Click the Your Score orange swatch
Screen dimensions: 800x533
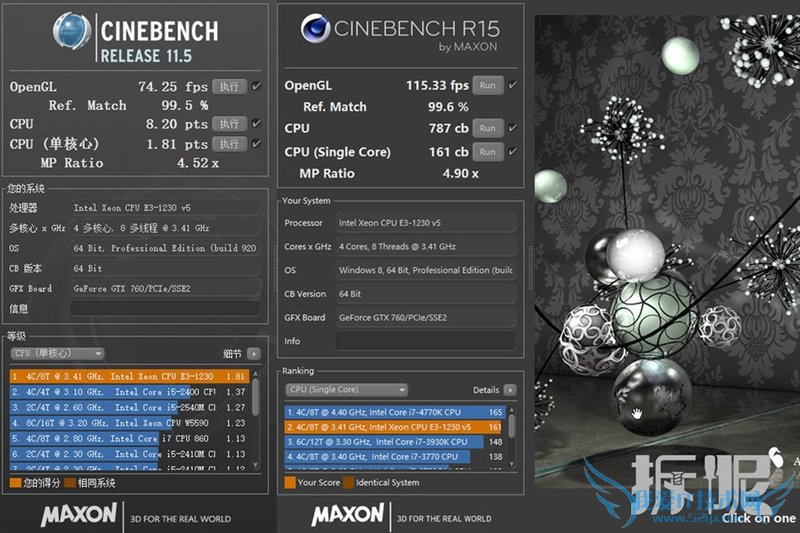pyautogui.click(x=290, y=483)
